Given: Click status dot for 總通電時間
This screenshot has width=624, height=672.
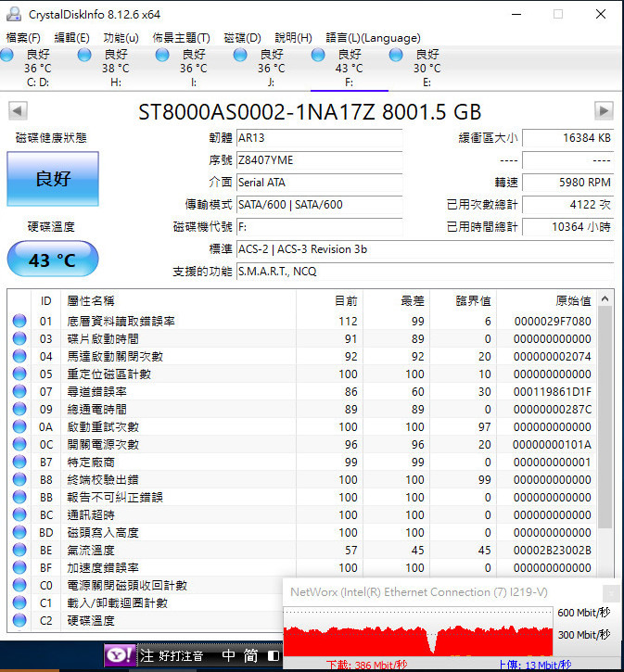Looking at the screenshot, I should tap(19, 409).
